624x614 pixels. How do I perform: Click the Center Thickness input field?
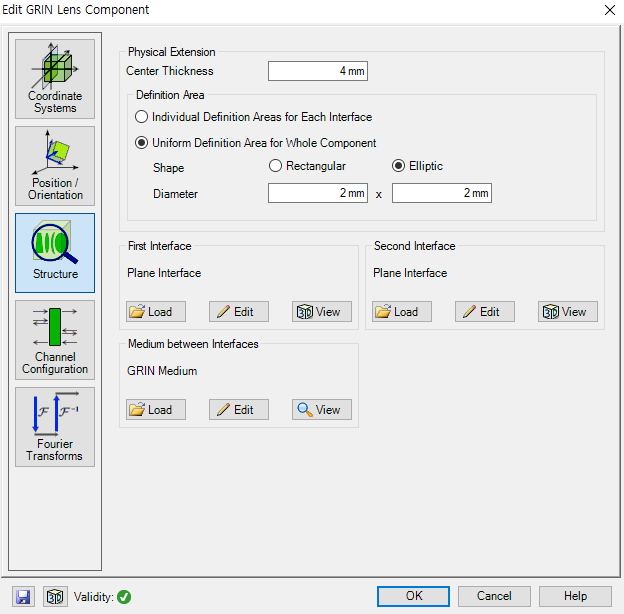(x=318, y=71)
